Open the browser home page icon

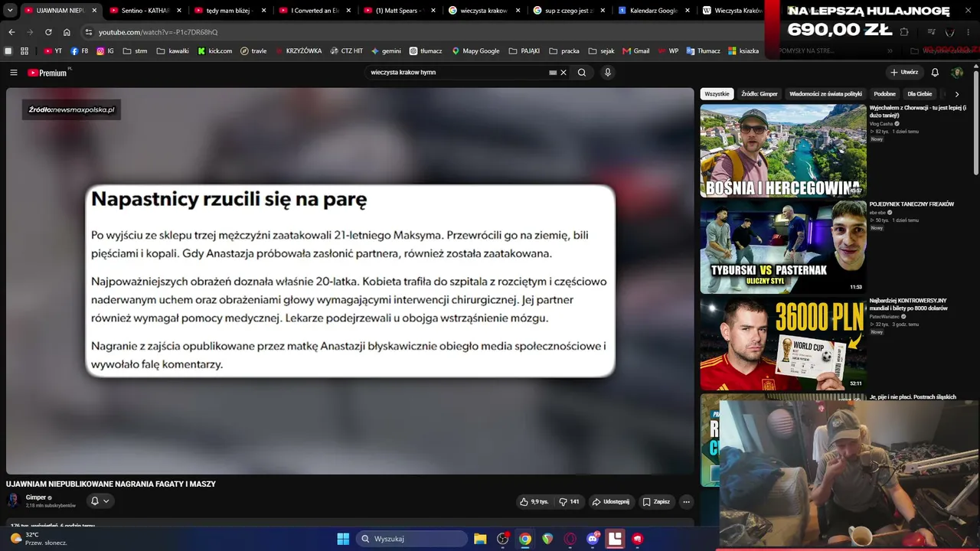pyautogui.click(x=67, y=32)
